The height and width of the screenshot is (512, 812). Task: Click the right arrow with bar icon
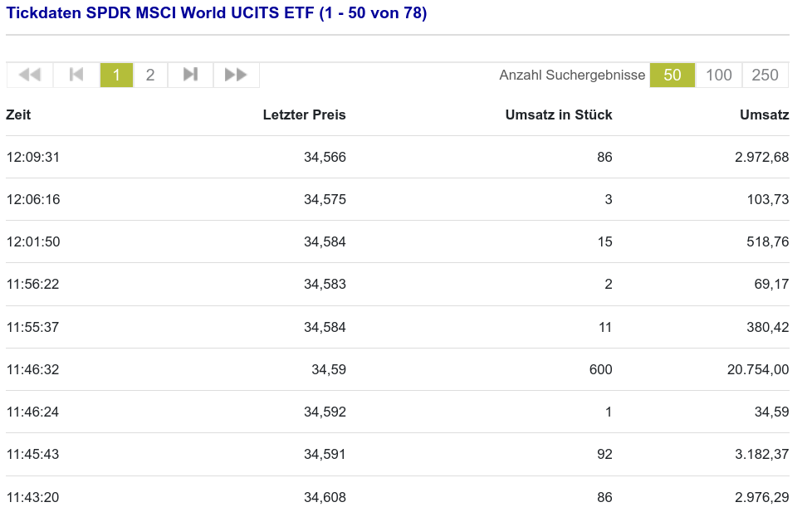(190, 75)
